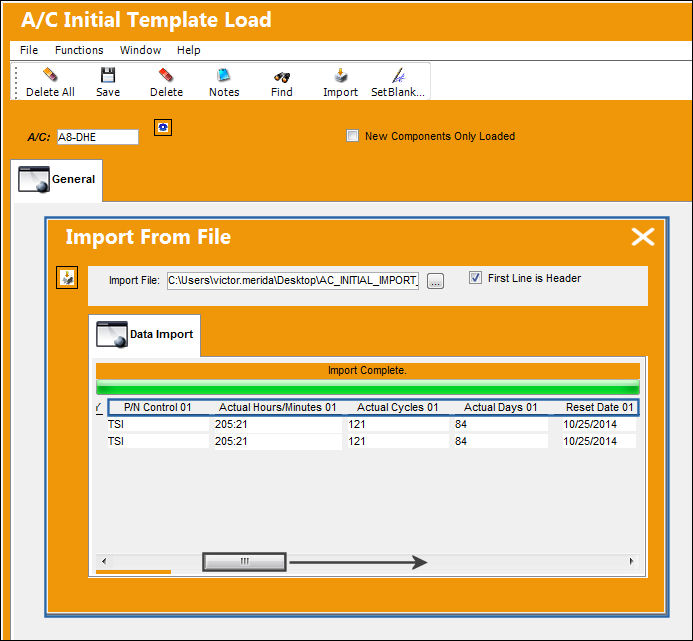Click 84 days cell in second row

(x=500, y=441)
